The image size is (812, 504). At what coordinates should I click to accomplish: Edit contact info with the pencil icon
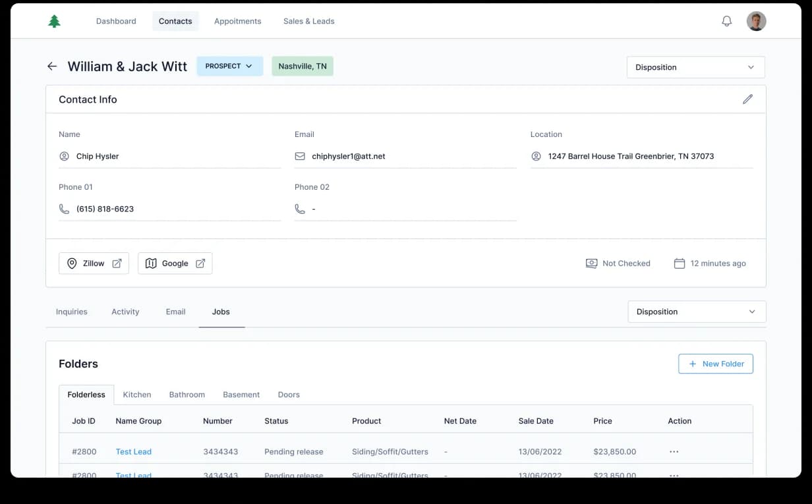tap(747, 99)
